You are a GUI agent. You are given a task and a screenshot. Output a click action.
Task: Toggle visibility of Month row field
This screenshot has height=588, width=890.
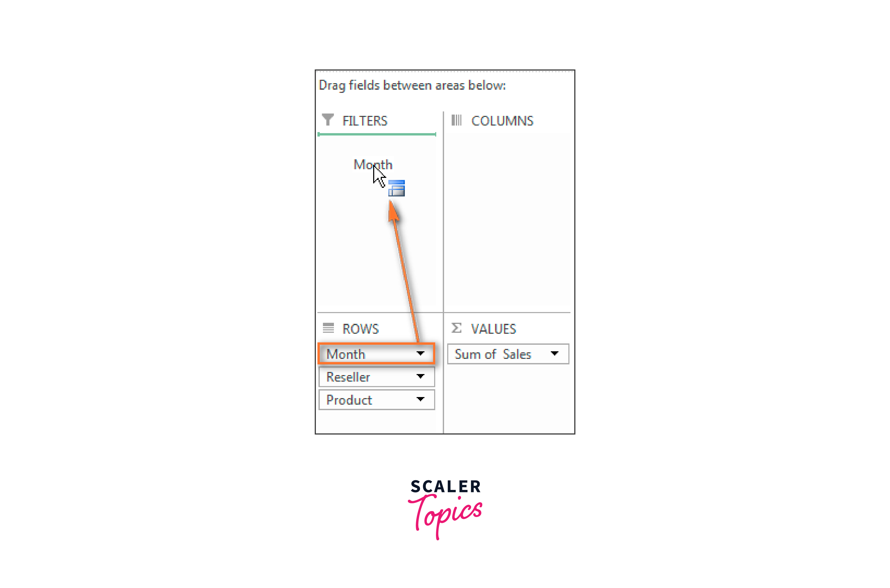(421, 354)
